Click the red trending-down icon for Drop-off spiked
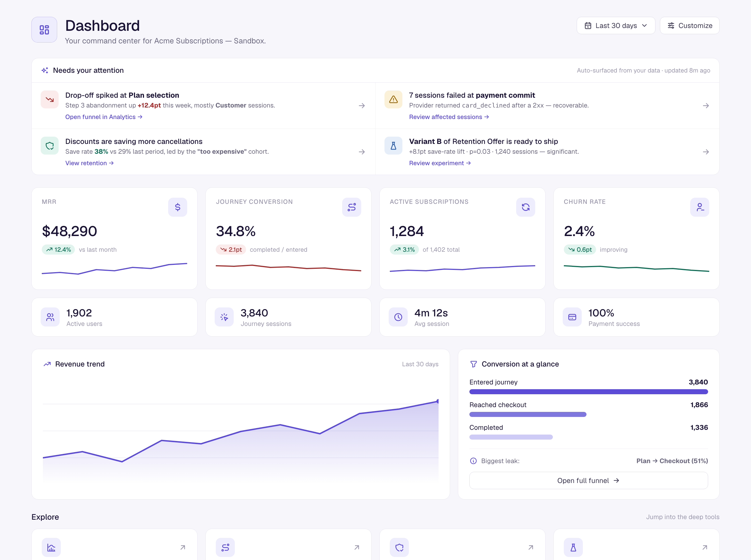Image resolution: width=751 pixels, height=560 pixels. tap(50, 99)
